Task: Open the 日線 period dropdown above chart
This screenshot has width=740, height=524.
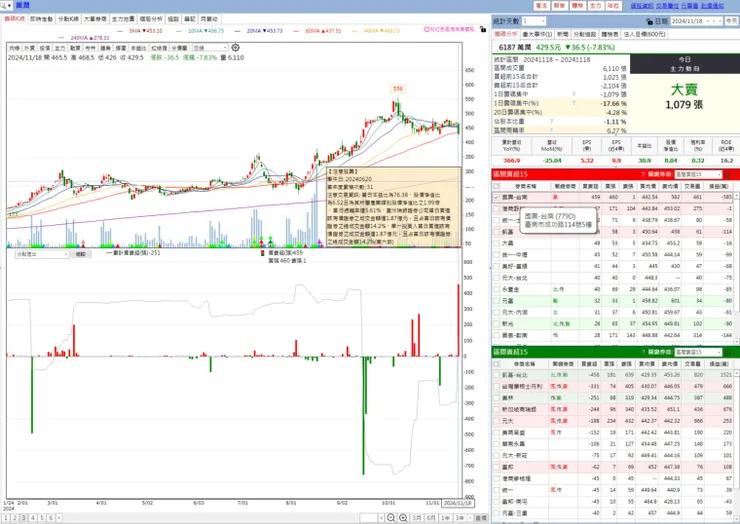Action: (x=210, y=48)
